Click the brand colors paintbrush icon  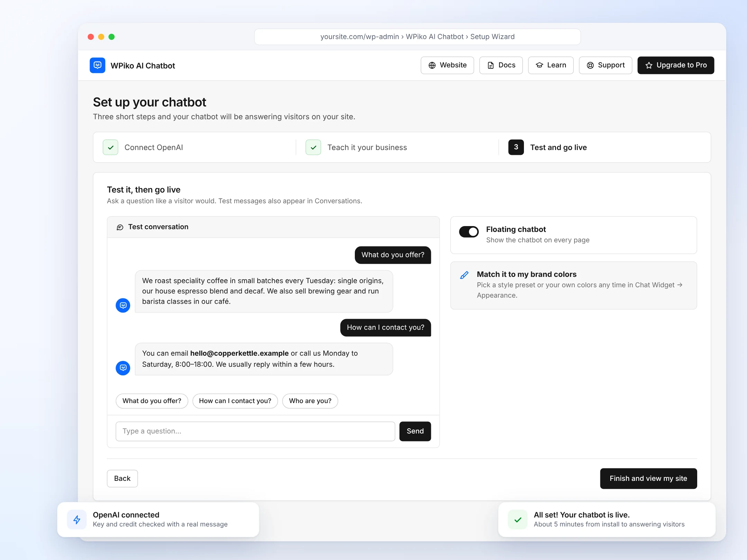pyautogui.click(x=464, y=275)
